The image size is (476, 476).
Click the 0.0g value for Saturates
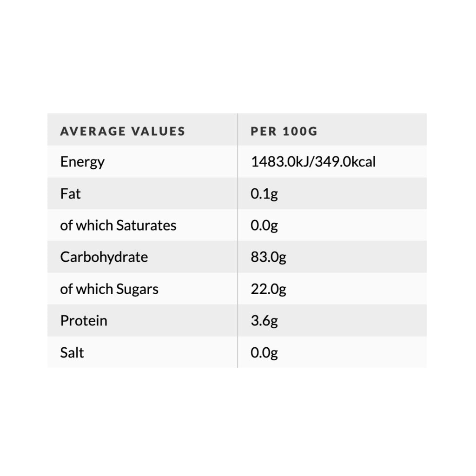[x=264, y=225]
